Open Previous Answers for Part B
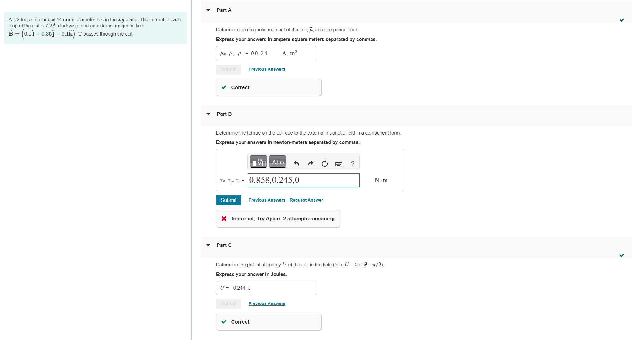The width and height of the screenshot is (644, 340). tap(267, 200)
